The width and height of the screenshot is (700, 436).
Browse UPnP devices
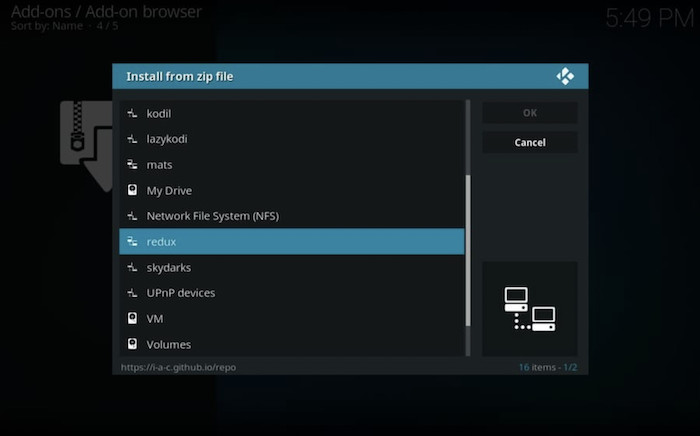point(292,293)
